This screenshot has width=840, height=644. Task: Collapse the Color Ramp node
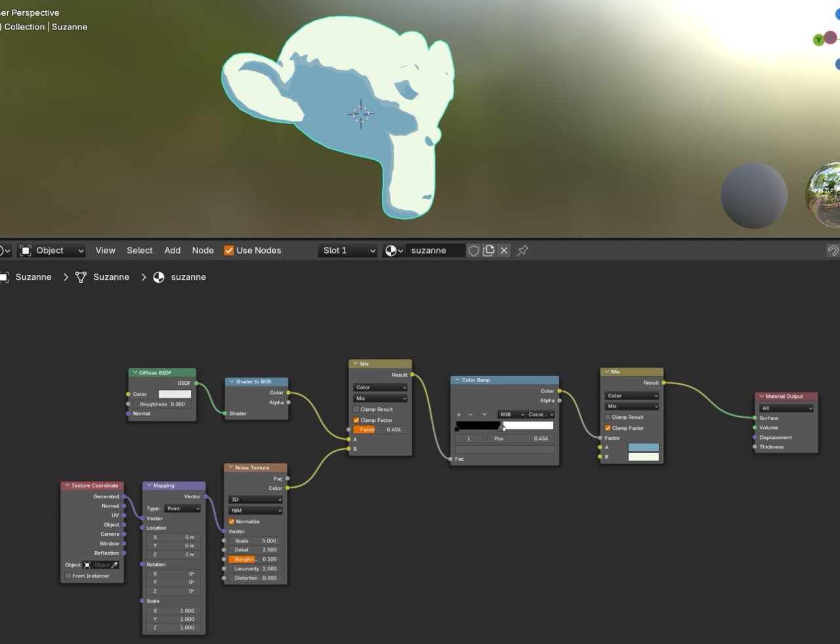[457, 380]
